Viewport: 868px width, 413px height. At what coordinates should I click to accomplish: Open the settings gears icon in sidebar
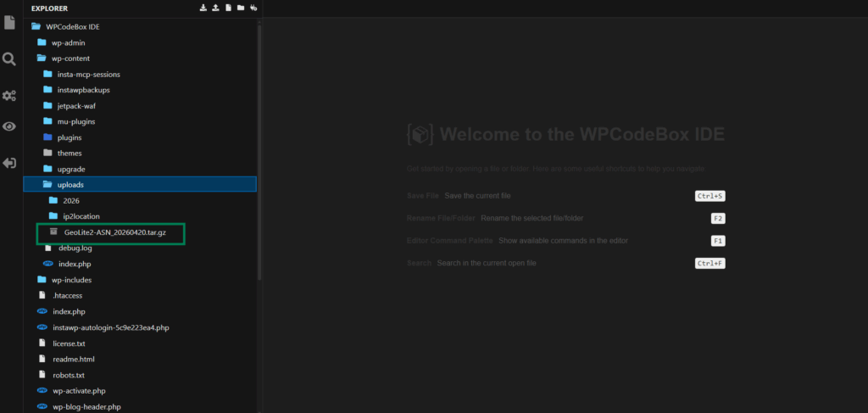(x=8, y=95)
